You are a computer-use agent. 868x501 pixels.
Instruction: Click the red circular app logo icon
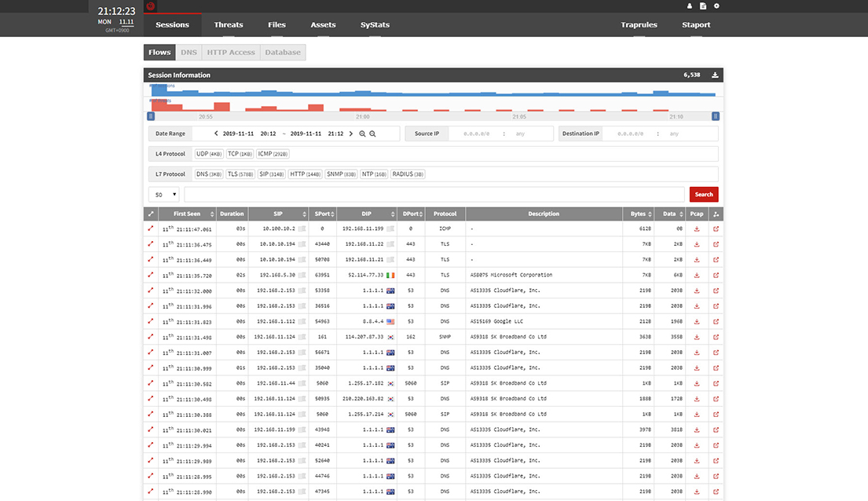(151, 6)
